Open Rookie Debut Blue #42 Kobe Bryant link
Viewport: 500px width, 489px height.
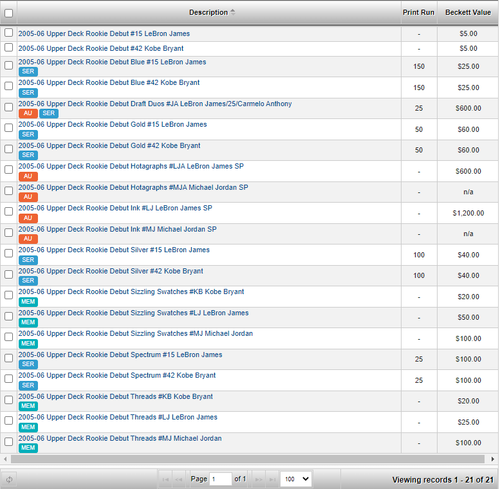109,83
